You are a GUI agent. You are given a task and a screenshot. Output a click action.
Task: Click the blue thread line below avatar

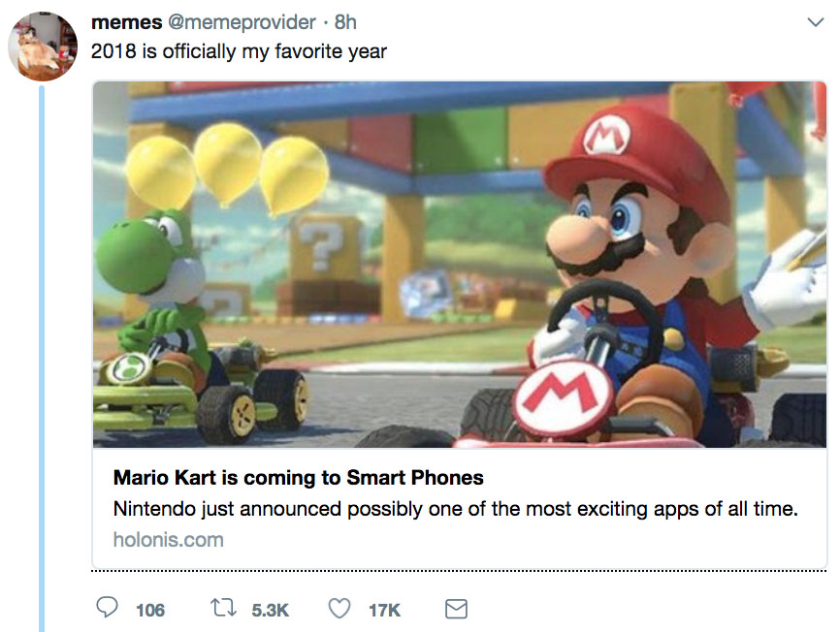tap(42, 359)
